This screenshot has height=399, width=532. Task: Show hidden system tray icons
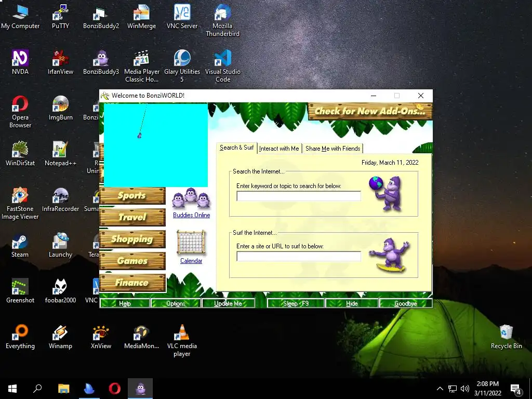pos(440,389)
